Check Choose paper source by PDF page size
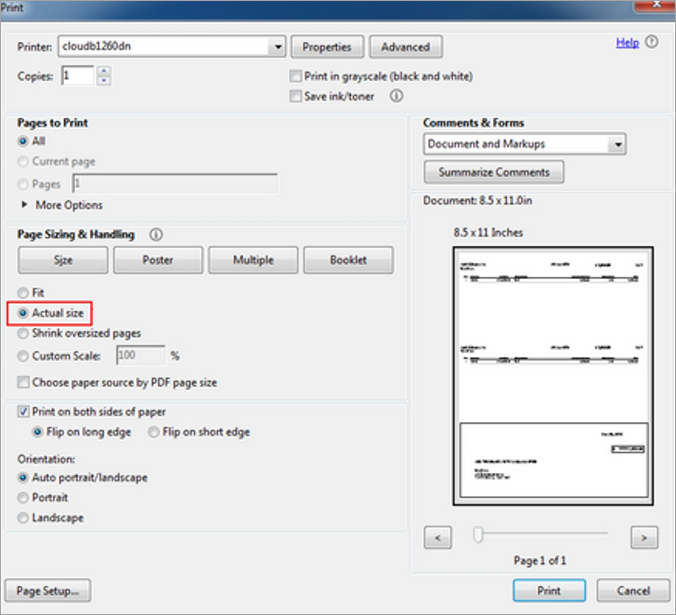Image resolution: width=676 pixels, height=615 pixels. tap(23, 382)
